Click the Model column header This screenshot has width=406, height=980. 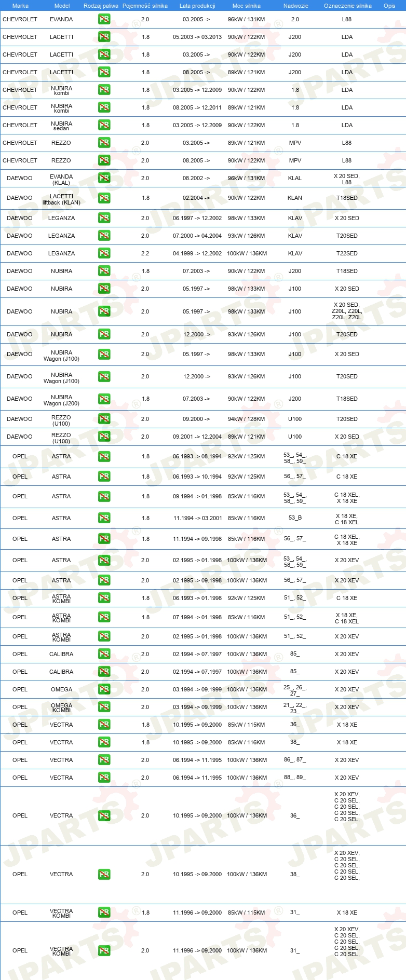62,6
